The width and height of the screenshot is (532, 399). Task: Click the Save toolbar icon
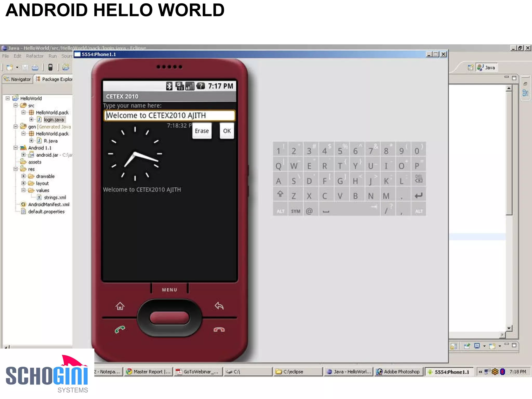click(25, 68)
